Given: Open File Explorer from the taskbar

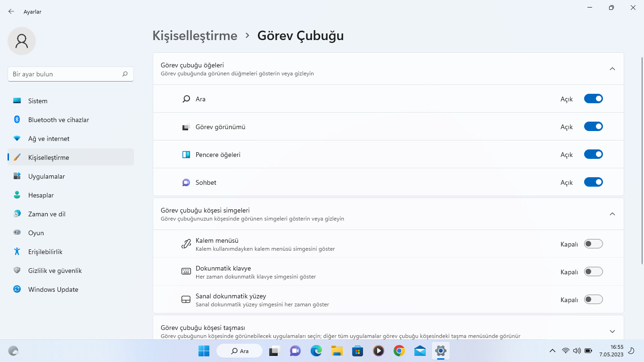Looking at the screenshot, I should 337,351.
